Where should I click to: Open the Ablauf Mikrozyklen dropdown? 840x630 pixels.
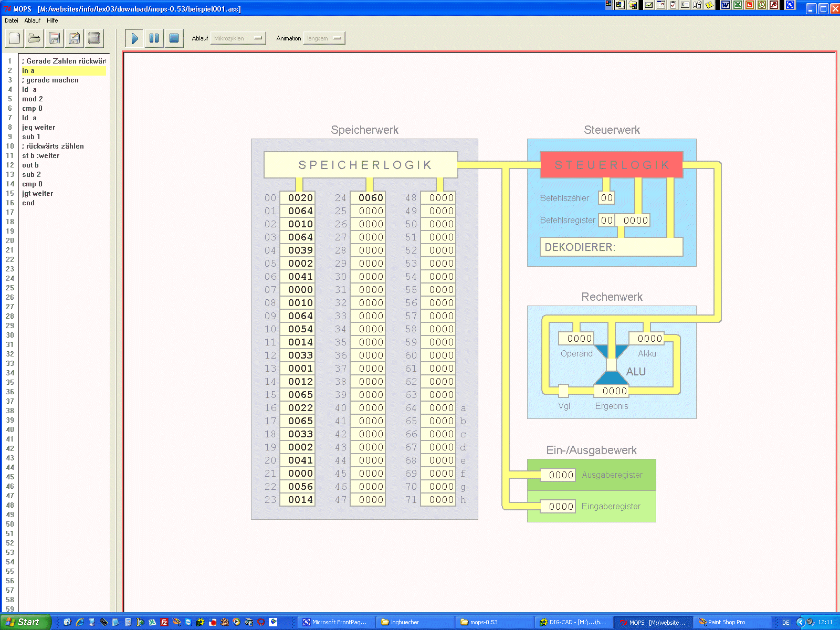tap(238, 38)
